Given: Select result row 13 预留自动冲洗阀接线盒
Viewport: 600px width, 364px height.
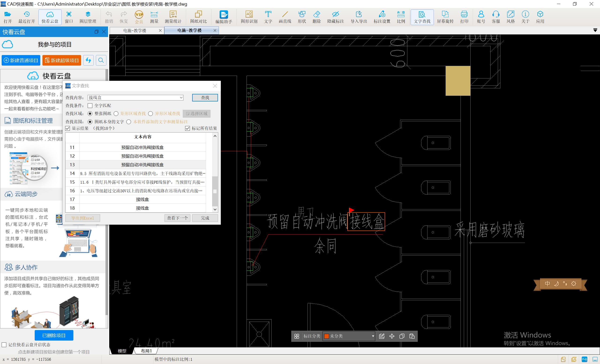Looking at the screenshot, I should click(x=136, y=165).
